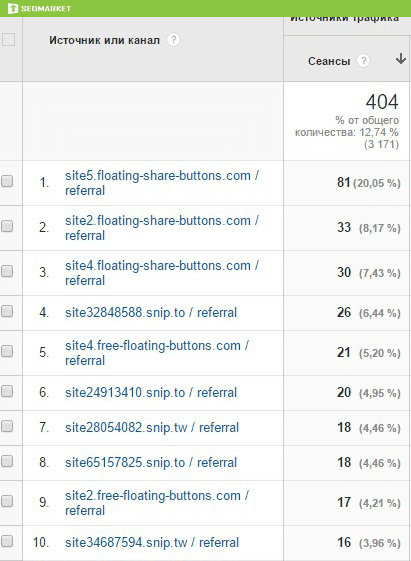Click site24913410.snip.to / referral link
This screenshot has height=561, width=411.
click(151, 393)
